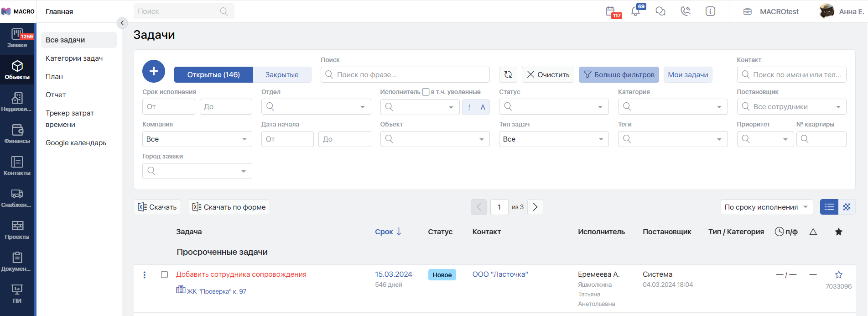
Task: Click the refresh icon next to Очистить
Action: click(x=508, y=74)
